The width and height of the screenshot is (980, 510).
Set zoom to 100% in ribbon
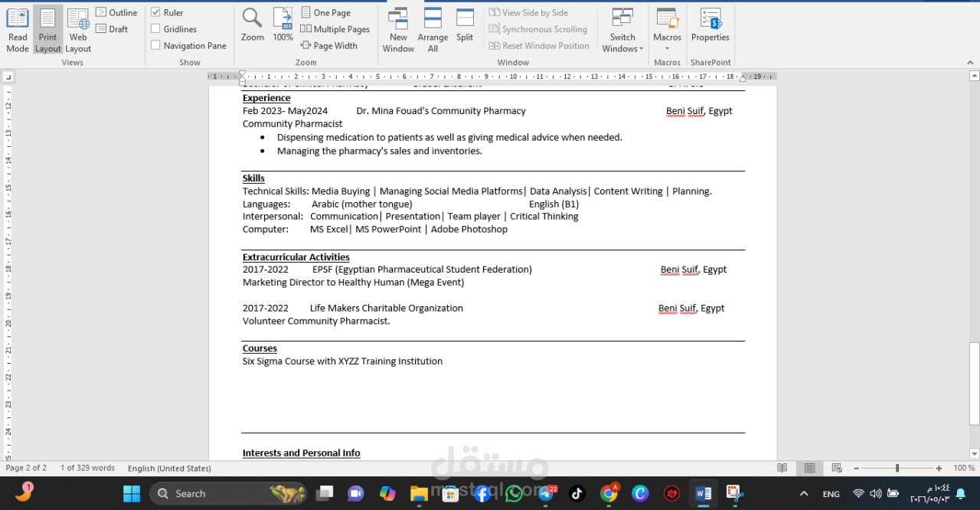tap(283, 25)
